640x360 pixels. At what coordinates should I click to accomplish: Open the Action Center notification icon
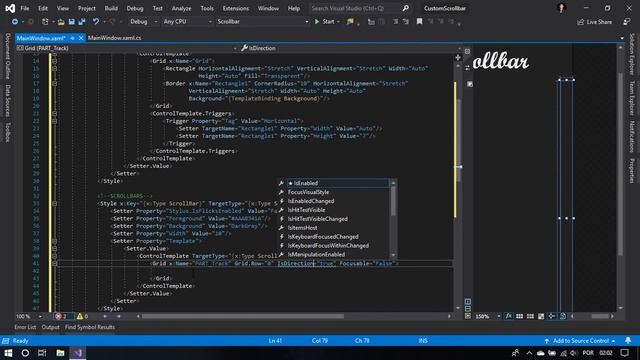click(x=624, y=353)
